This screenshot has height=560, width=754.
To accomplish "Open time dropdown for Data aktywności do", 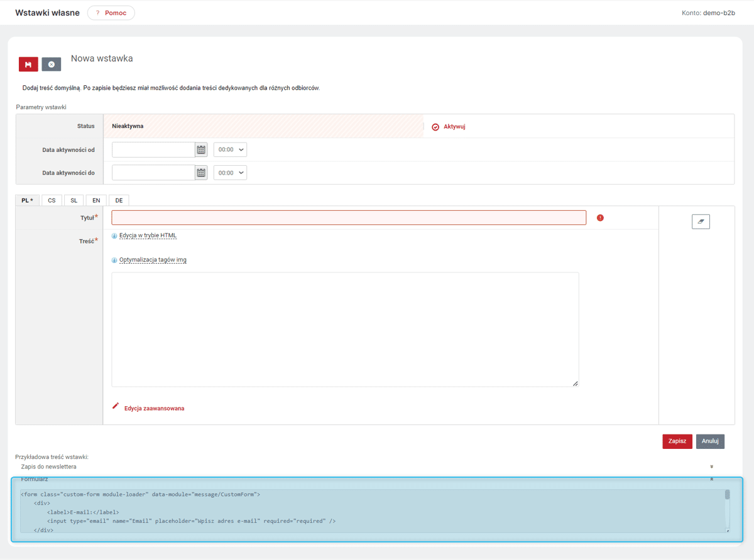I will [231, 173].
